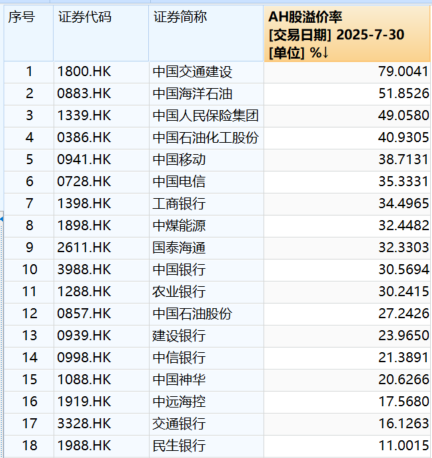Click the 序号 column header
432x458 pixels.
[29, 33]
